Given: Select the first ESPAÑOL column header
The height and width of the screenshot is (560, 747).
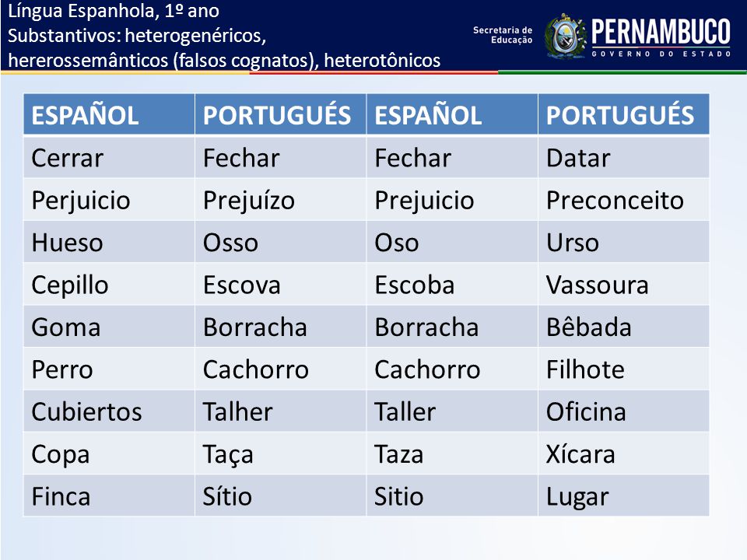Looking at the screenshot, I should pyautogui.click(x=109, y=114).
